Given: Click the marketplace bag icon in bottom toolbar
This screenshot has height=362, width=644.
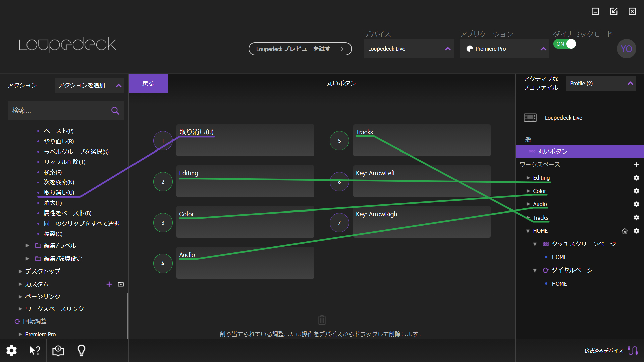Looking at the screenshot, I should [58, 350].
